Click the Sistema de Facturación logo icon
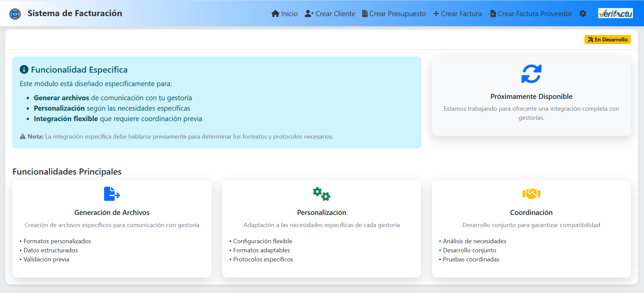 15,14
